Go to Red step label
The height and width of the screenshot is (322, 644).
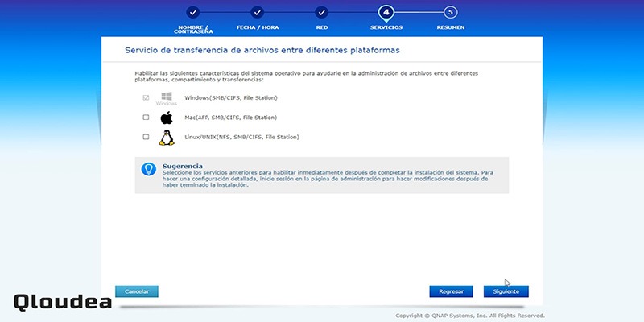321,27
